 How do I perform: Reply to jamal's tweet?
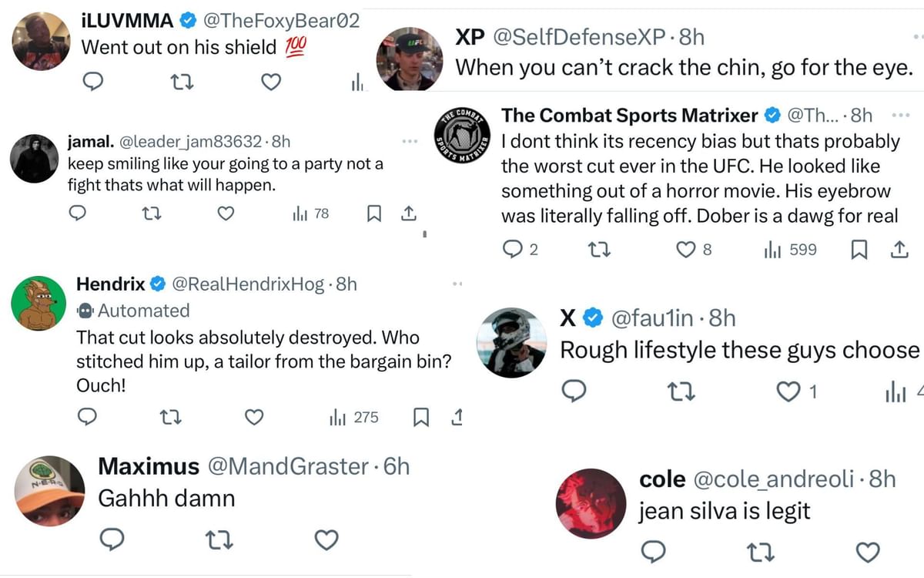coord(77,214)
